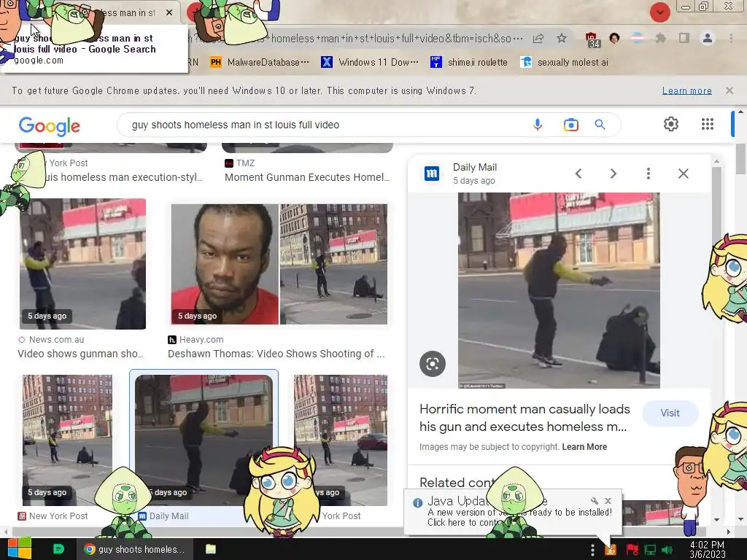
Task: Click the red flag Action Center icon
Action: point(631,550)
